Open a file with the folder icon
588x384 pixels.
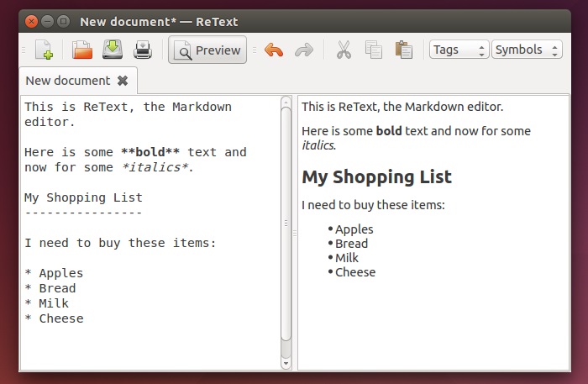tap(82, 50)
